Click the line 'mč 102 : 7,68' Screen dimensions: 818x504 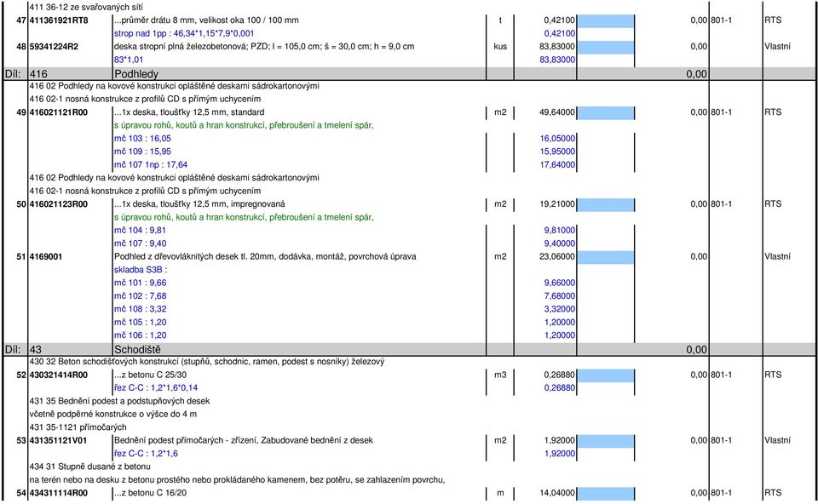pyautogui.click(x=140, y=295)
